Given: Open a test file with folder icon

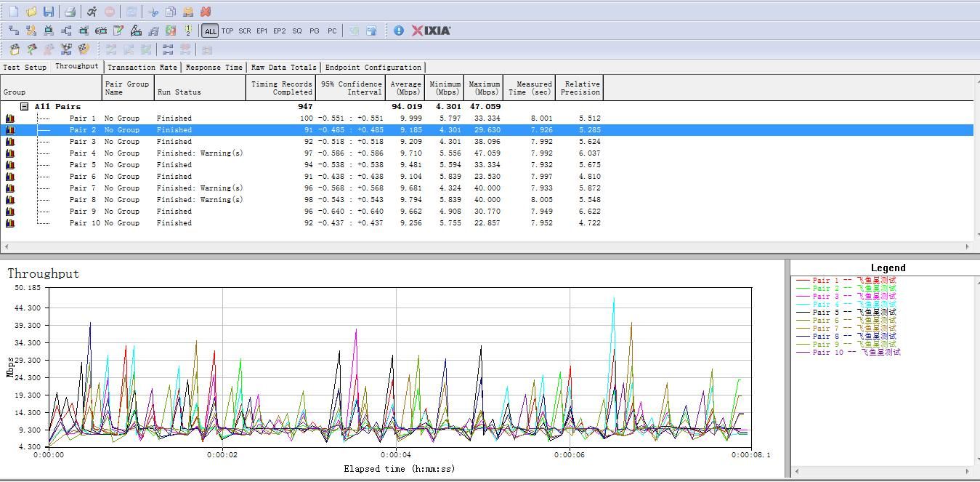Looking at the screenshot, I should click(x=31, y=12).
